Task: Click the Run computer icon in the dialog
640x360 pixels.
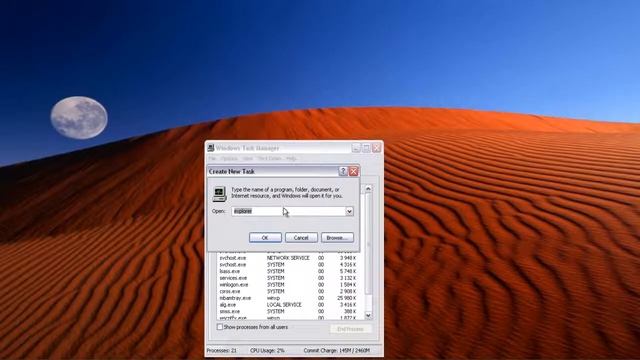Action: coord(219,194)
